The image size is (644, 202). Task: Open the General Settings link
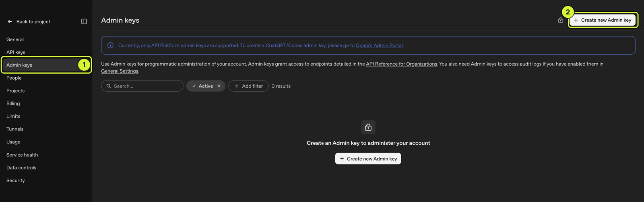click(x=120, y=71)
